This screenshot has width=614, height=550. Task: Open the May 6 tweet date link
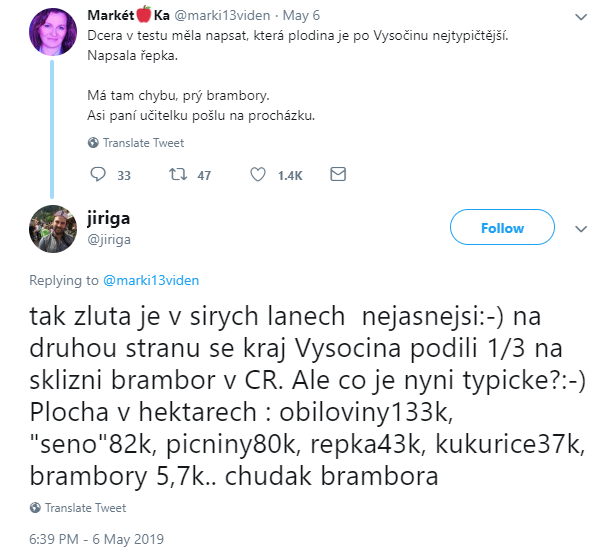click(x=301, y=16)
